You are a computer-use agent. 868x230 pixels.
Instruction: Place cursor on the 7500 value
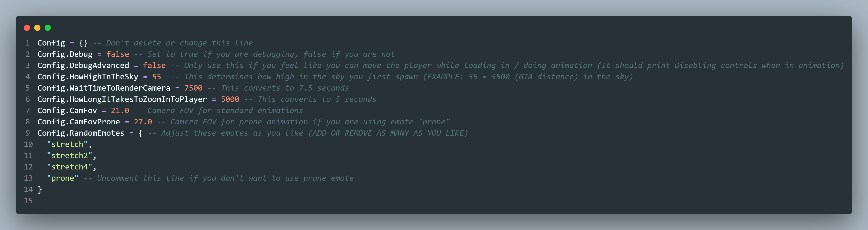click(193, 88)
